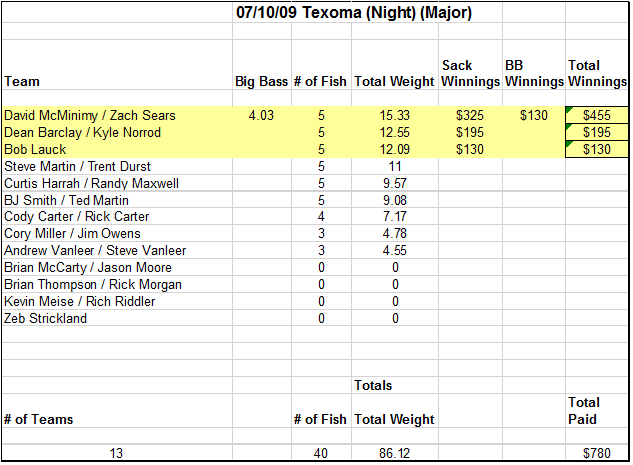
Task: Click the $455 total winnings cell
Action: pos(597,115)
